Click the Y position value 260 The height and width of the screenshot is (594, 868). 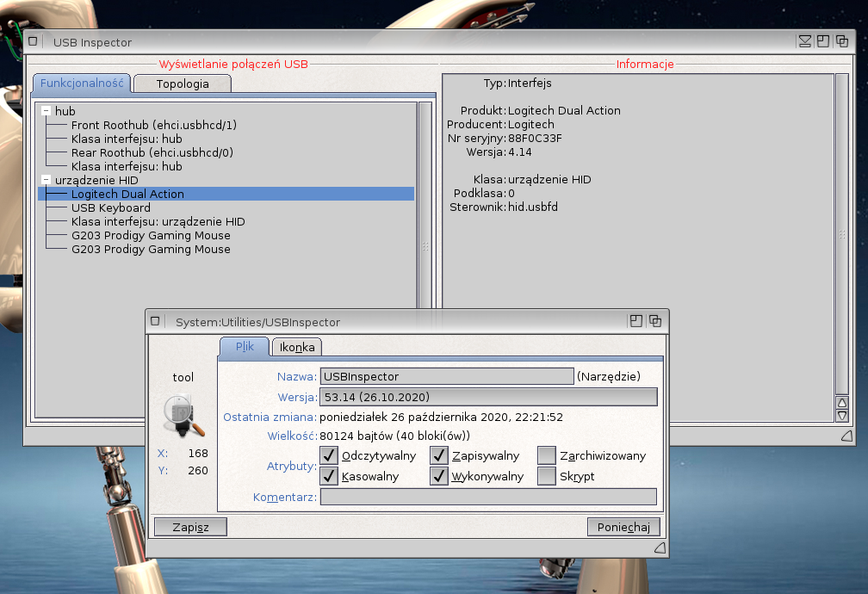(x=198, y=471)
